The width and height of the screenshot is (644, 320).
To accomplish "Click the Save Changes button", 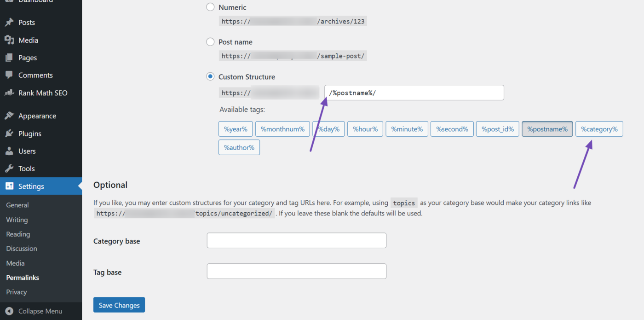I will coord(119,305).
